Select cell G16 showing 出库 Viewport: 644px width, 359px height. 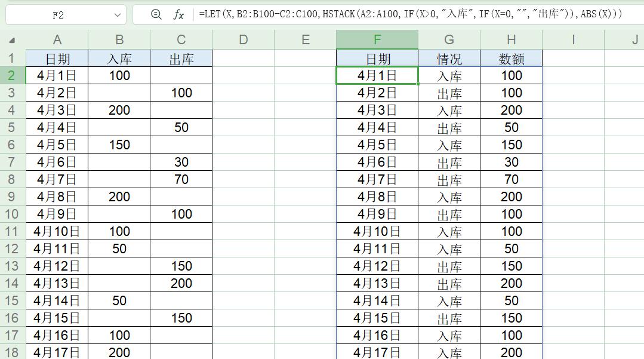(x=449, y=318)
